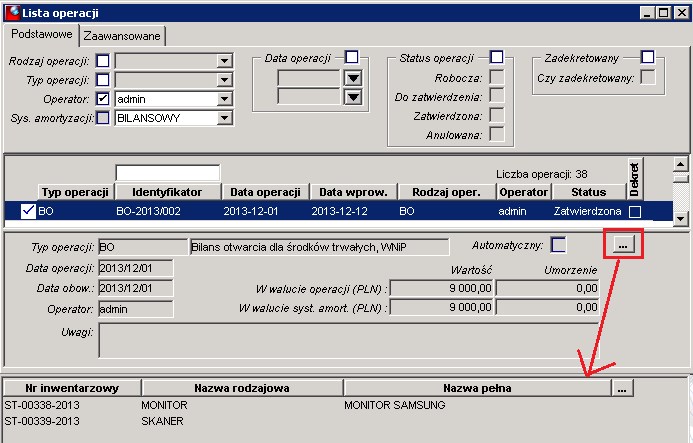693x443 pixels.
Task: Select the Podstawowe tab
Action: [42, 34]
